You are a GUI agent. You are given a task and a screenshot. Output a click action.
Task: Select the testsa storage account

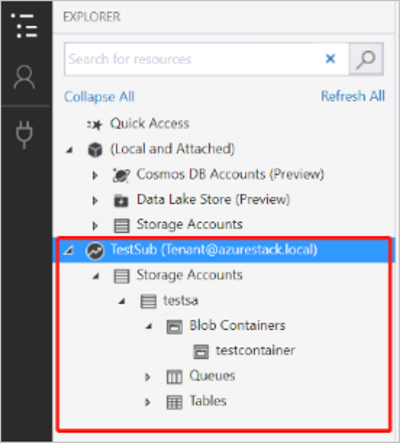point(181,301)
